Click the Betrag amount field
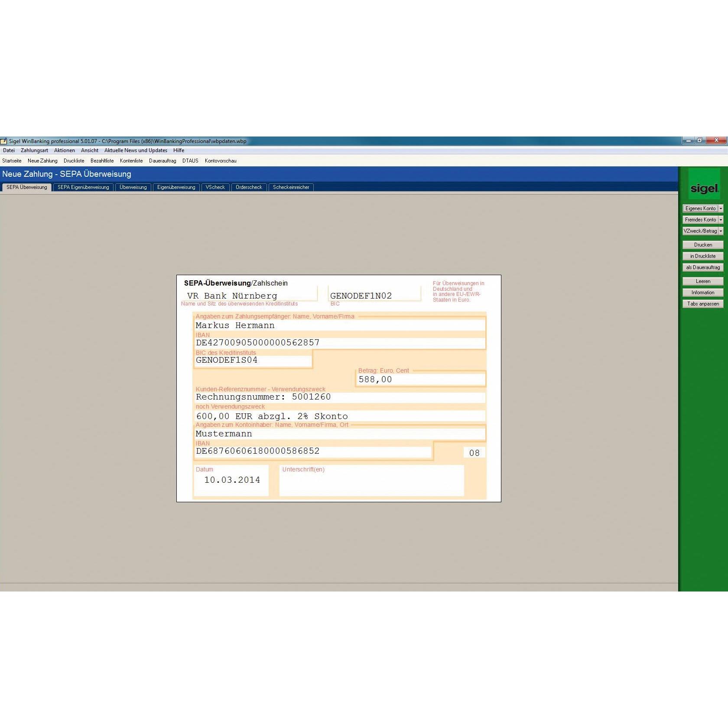The width and height of the screenshot is (728, 728). [x=420, y=380]
